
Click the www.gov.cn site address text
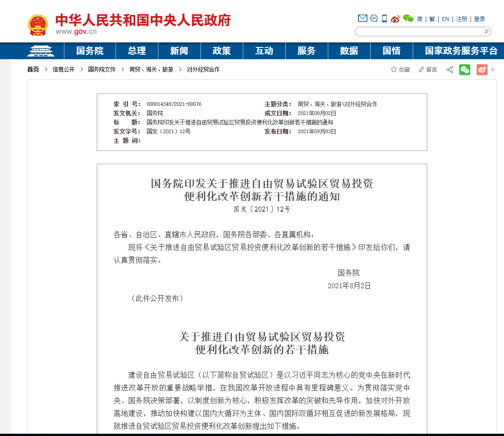(76, 31)
